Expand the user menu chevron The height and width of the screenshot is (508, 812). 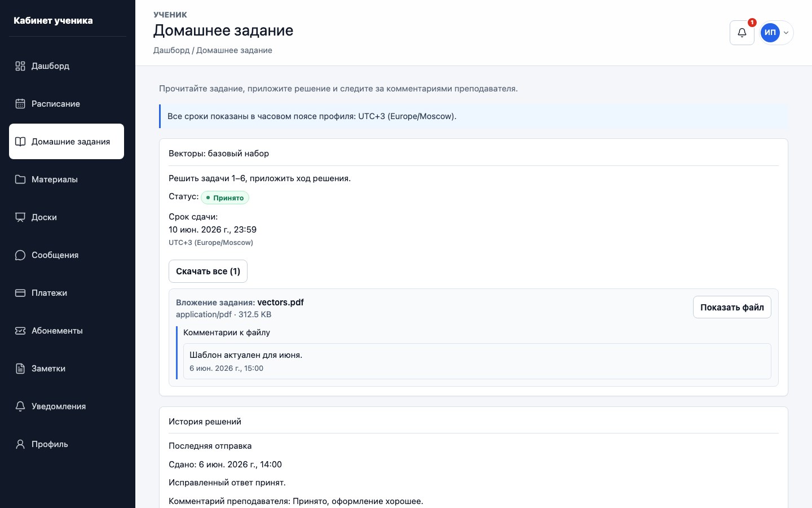786,33
